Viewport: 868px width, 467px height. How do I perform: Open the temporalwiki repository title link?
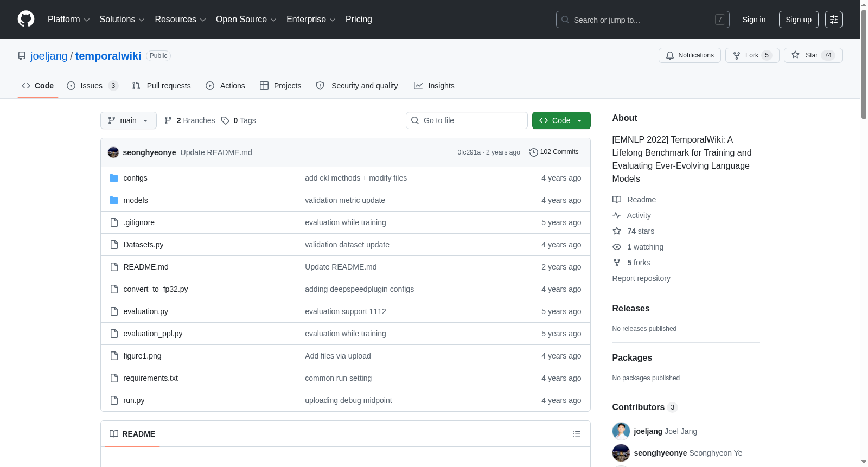[x=108, y=56]
